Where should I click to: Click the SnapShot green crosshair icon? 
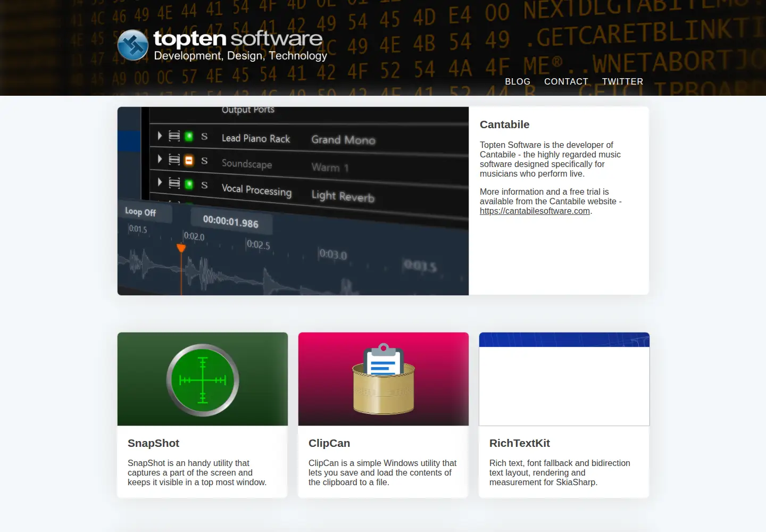pyautogui.click(x=203, y=380)
